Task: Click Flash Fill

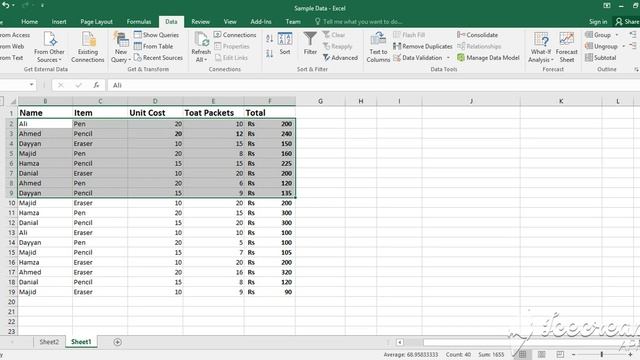Action: [x=409, y=35]
